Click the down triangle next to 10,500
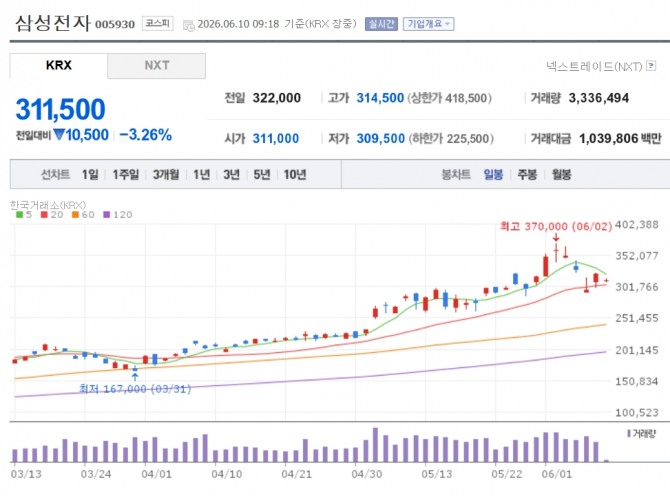The image size is (670, 496). click(59, 135)
